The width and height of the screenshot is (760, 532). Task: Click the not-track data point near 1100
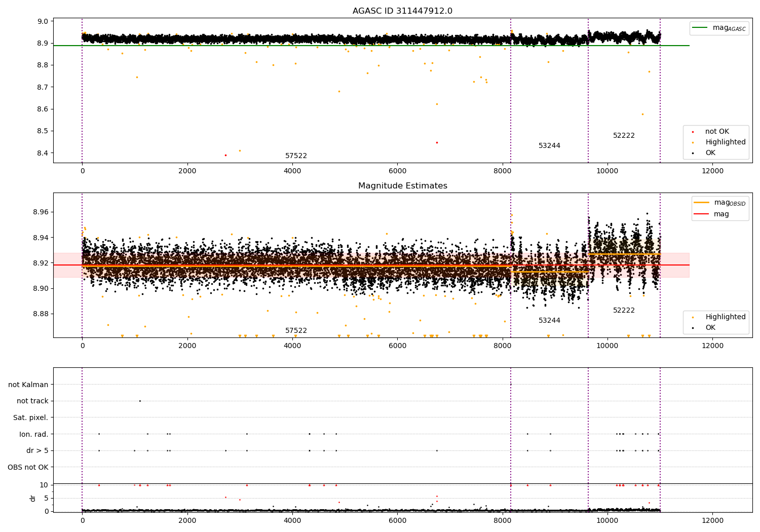click(x=140, y=401)
